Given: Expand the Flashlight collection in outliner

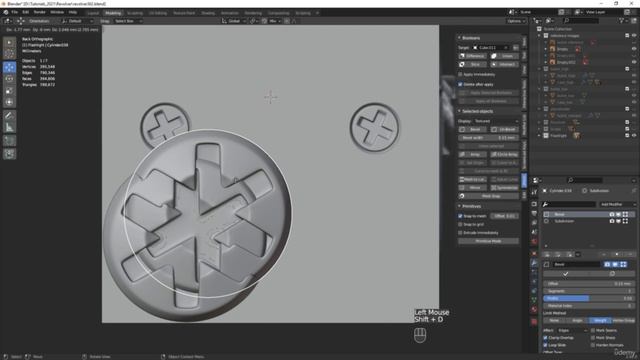Looking at the screenshot, I should tap(539, 136).
